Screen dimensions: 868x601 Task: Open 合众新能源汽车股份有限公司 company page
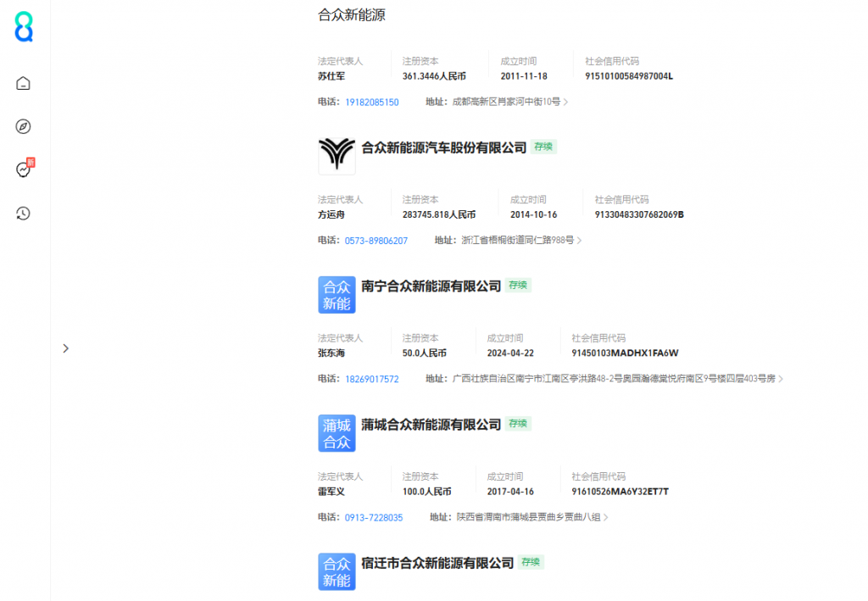click(443, 147)
